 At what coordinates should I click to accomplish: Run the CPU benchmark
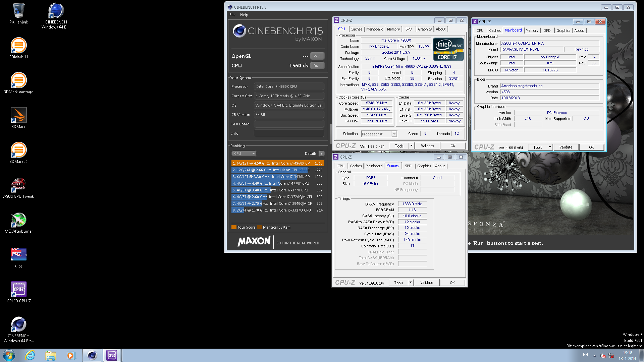point(317,66)
